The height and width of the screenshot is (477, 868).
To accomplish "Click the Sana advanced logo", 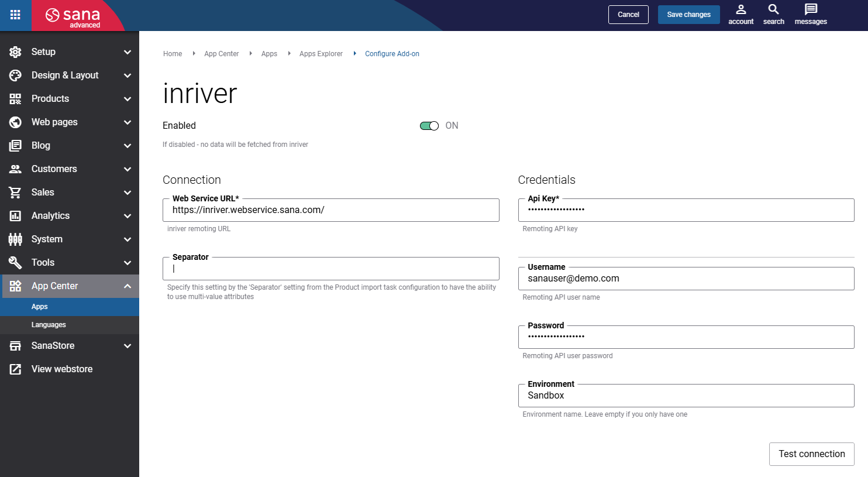I will tap(74, 16).
